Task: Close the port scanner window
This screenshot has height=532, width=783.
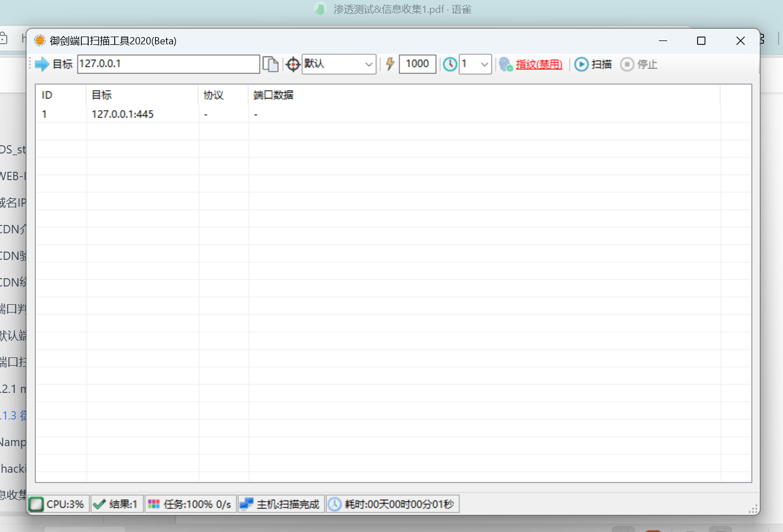Action: click(x=740, y=40)
